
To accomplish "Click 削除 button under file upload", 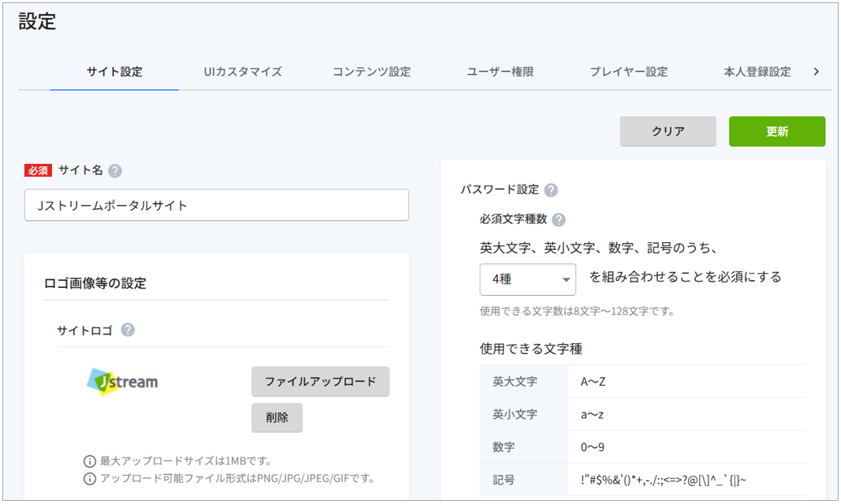I will click(x=277, y=418).
